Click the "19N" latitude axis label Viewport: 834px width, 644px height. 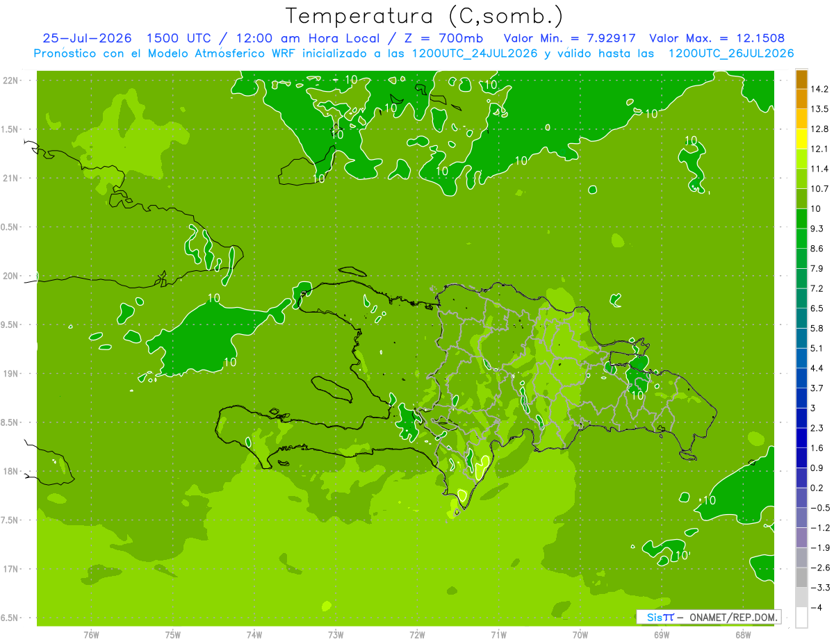point(12,374)
